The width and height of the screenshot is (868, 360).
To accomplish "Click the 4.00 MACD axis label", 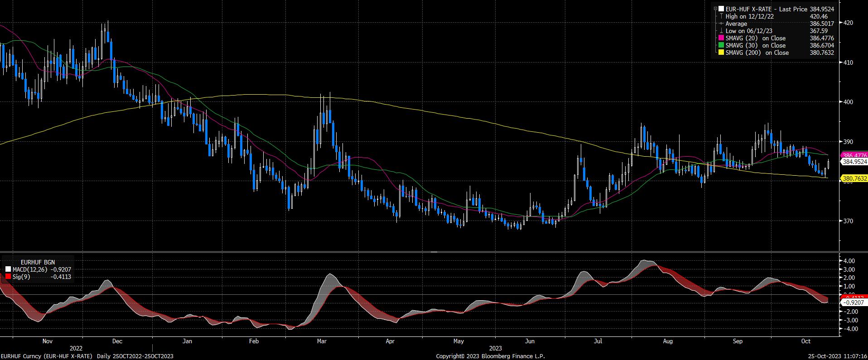I will coord(850,261).
